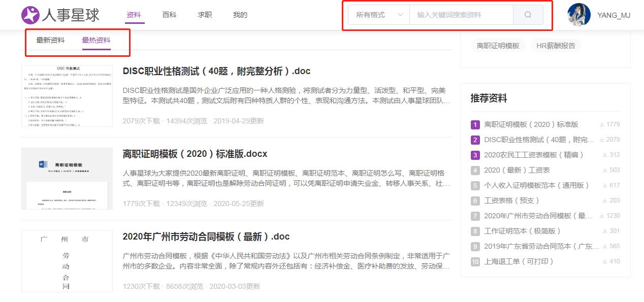This screenshot has height=302, width=644.
Task: Click the magnifier search icon
Action: click(x=527, y=15)
